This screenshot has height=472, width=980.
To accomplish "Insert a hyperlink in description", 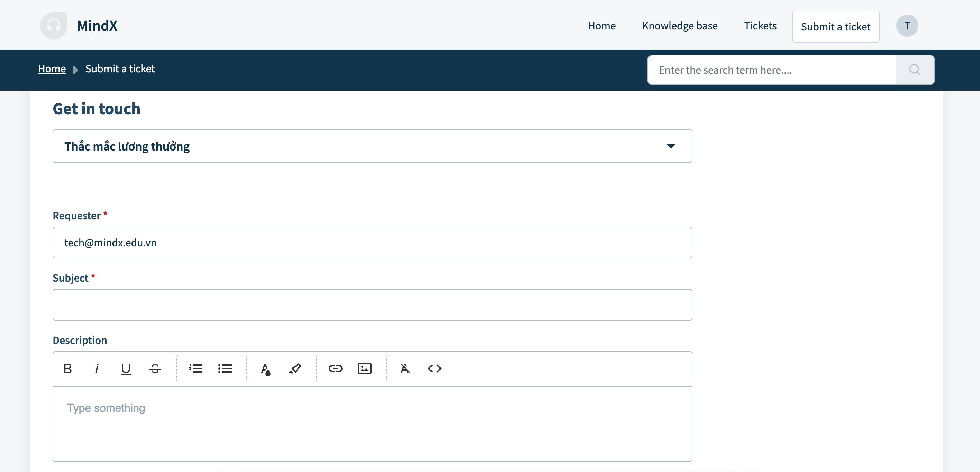I will [x=336, y=369].
